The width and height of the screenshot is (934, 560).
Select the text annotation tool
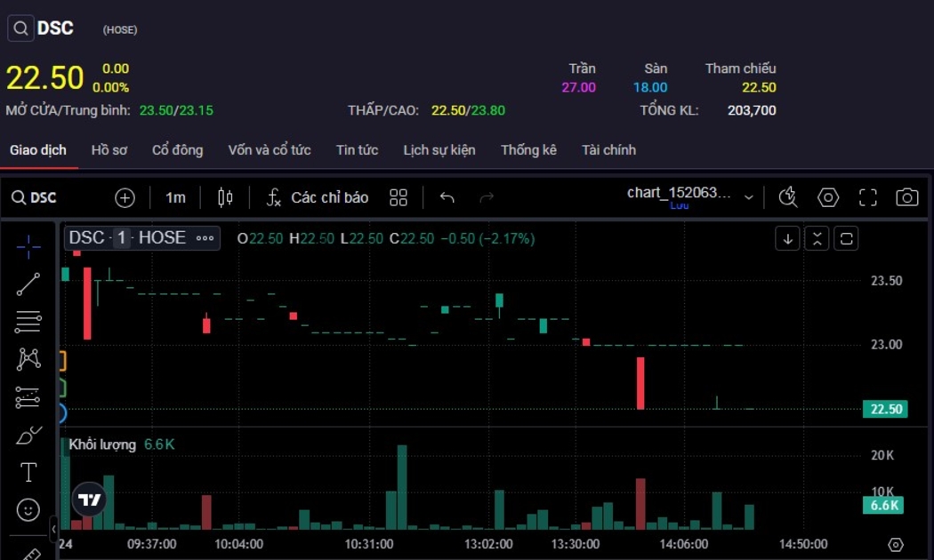click(28, 472)
